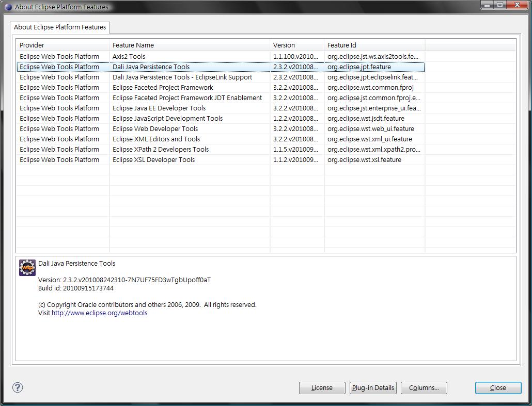Click the Copyright Oracle contributors line

tap(147, 305)
